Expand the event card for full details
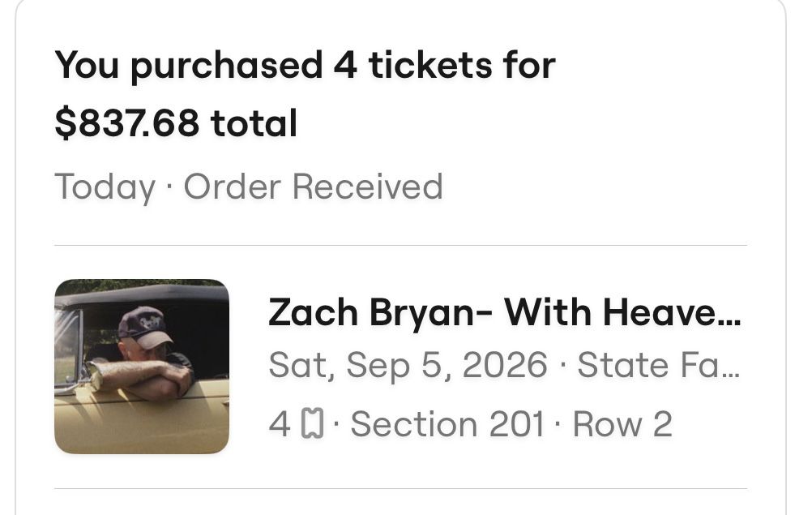This screenshot has height=515, width=812. click(x=405, y=365)
